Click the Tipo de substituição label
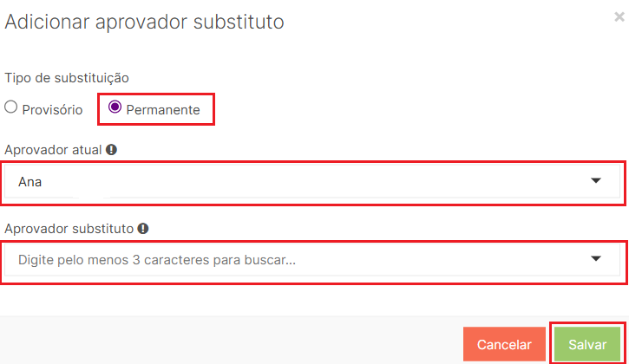 (x=67, y=78)
